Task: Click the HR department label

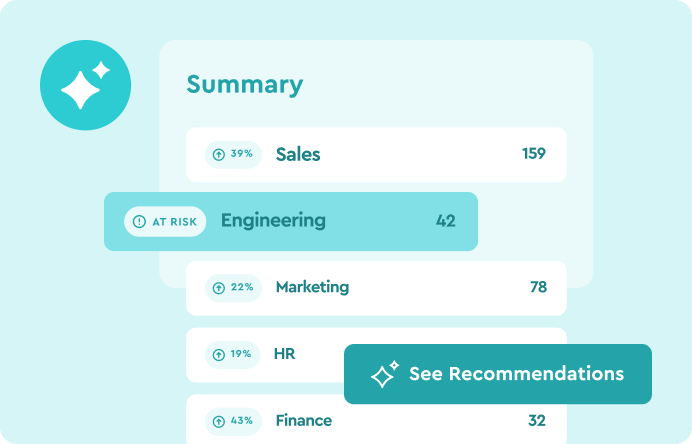Action: click(284, 354)
